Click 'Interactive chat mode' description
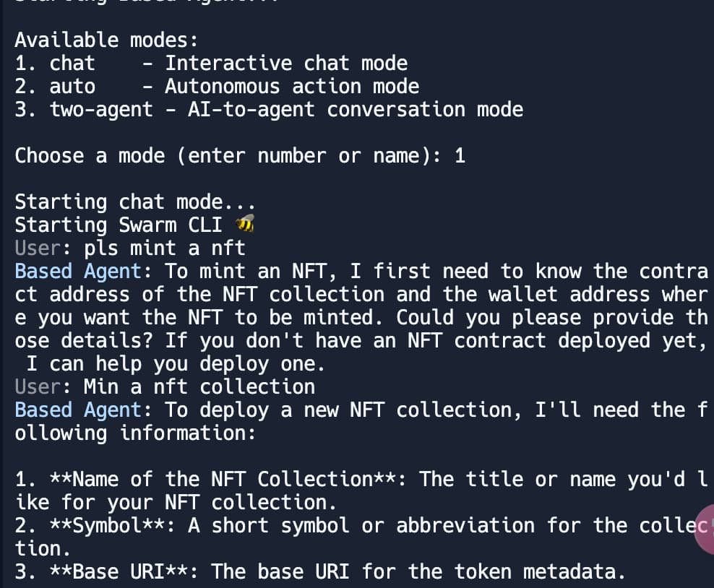Screen dimensions: 714x588 pyautogui.click(x=286, y=64)
